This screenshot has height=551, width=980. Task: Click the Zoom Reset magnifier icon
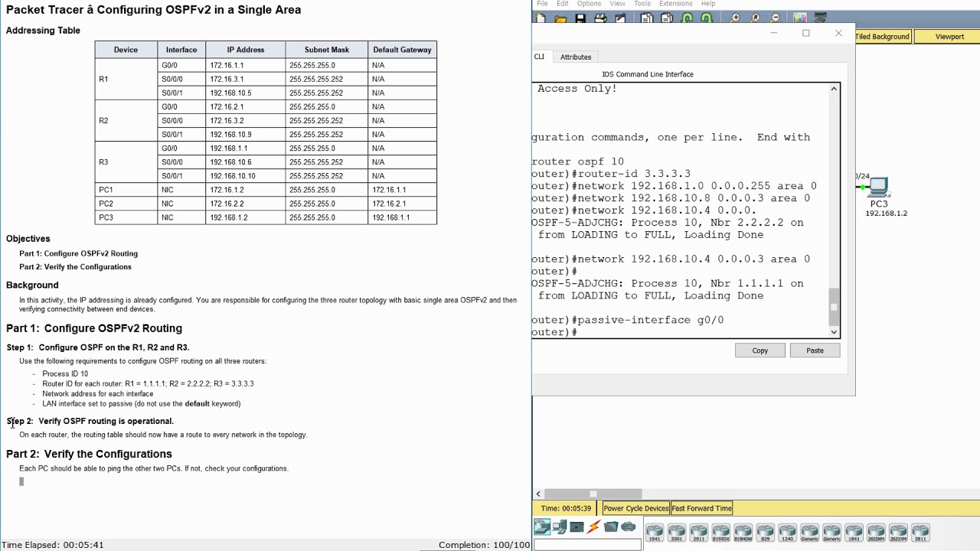tap(755, 18)
